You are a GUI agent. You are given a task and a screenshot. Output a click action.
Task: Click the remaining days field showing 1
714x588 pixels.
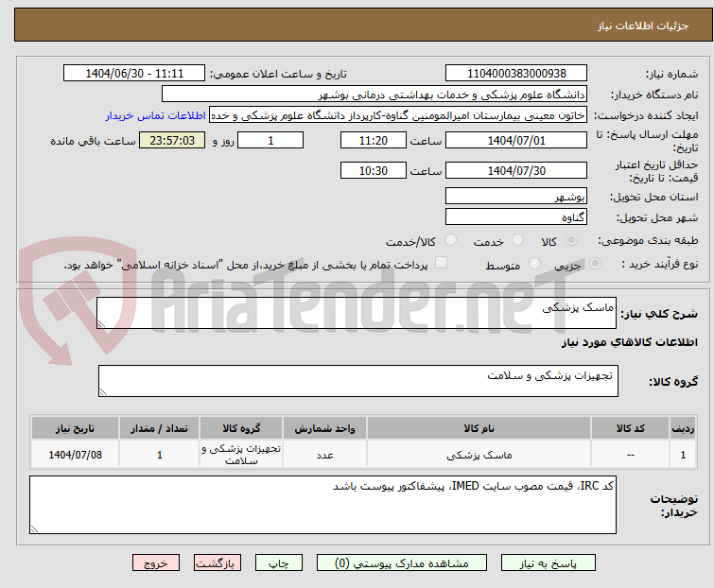[x=270, y=140]
